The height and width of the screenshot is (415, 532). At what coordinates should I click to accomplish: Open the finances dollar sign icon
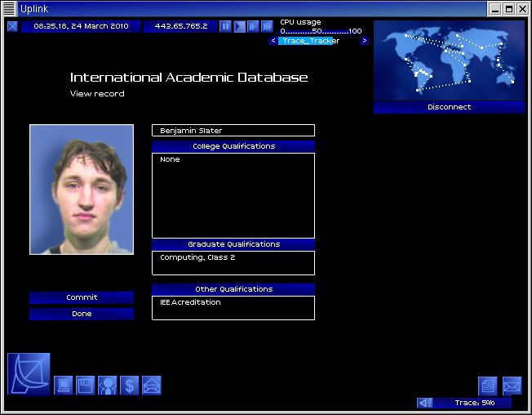[x=129, y=386]
